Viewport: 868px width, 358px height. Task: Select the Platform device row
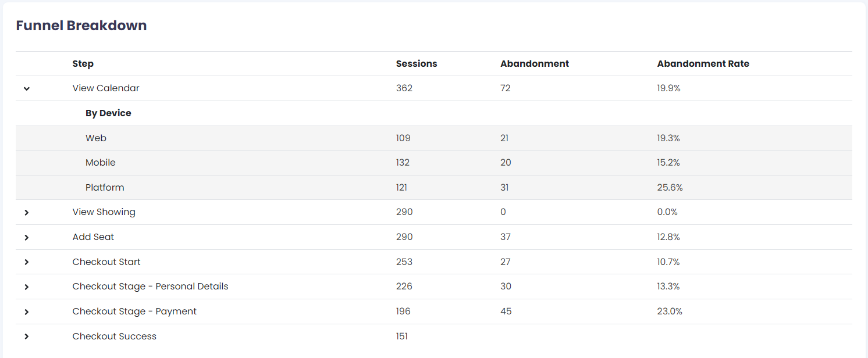[105, 188]
